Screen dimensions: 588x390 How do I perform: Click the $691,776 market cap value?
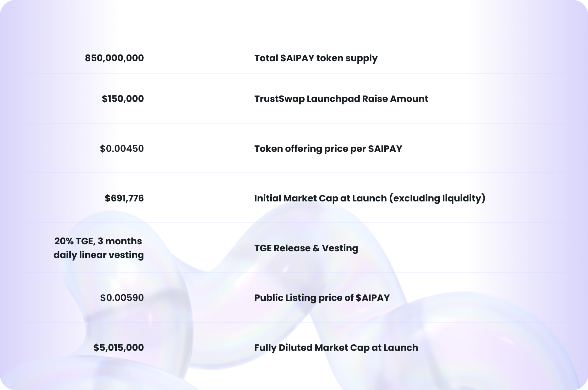coord(124,198)
